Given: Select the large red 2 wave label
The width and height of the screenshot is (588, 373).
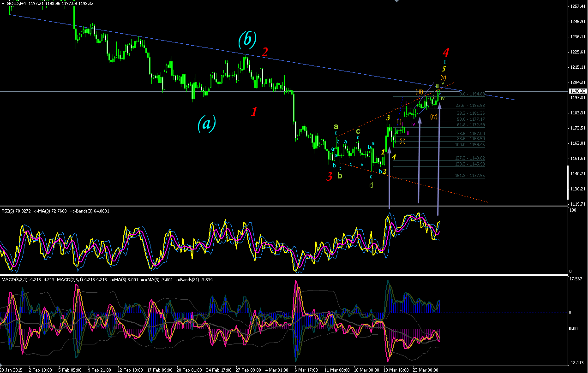Looking at the screenshot, I should (x=264, y=52).
